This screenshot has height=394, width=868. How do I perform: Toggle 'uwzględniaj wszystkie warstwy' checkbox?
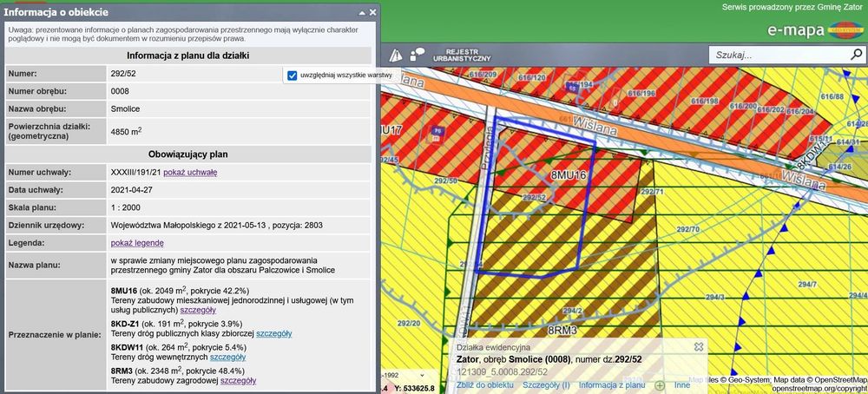293,75
